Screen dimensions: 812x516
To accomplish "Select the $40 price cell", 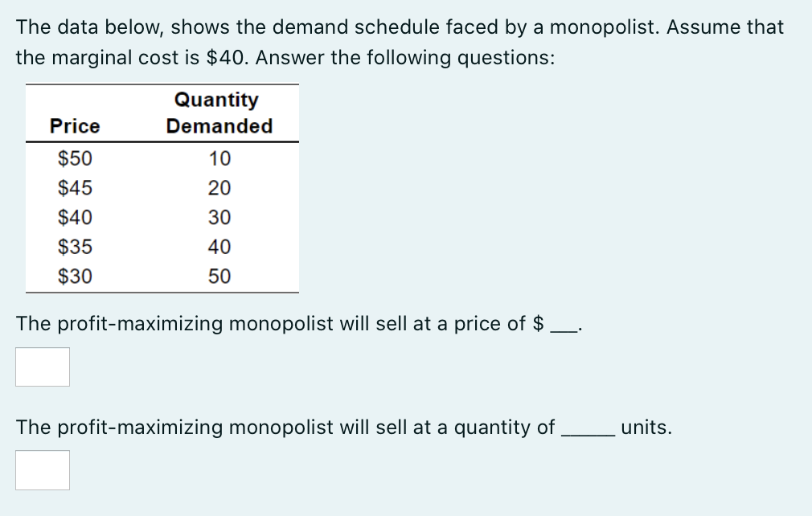I will 76,217.
